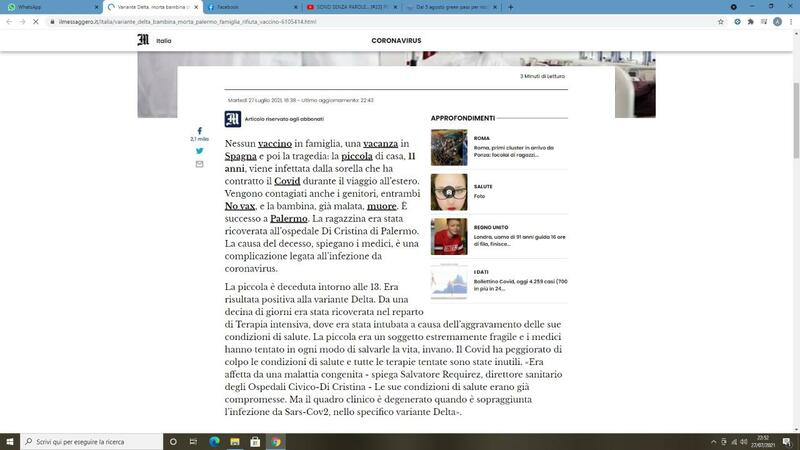Open Cortana circle on taskbar
Screen dimensions: 800x450
click(x=173, y=441)
